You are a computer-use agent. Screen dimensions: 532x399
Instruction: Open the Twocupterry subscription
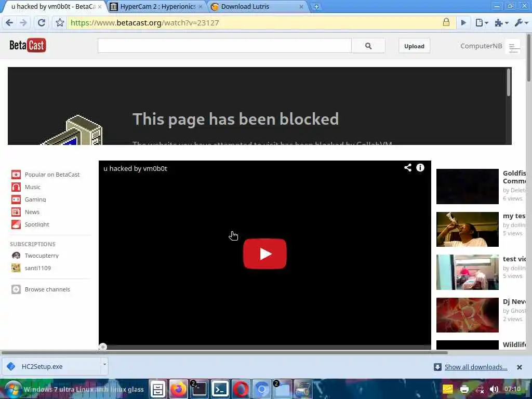coord(42,256)
